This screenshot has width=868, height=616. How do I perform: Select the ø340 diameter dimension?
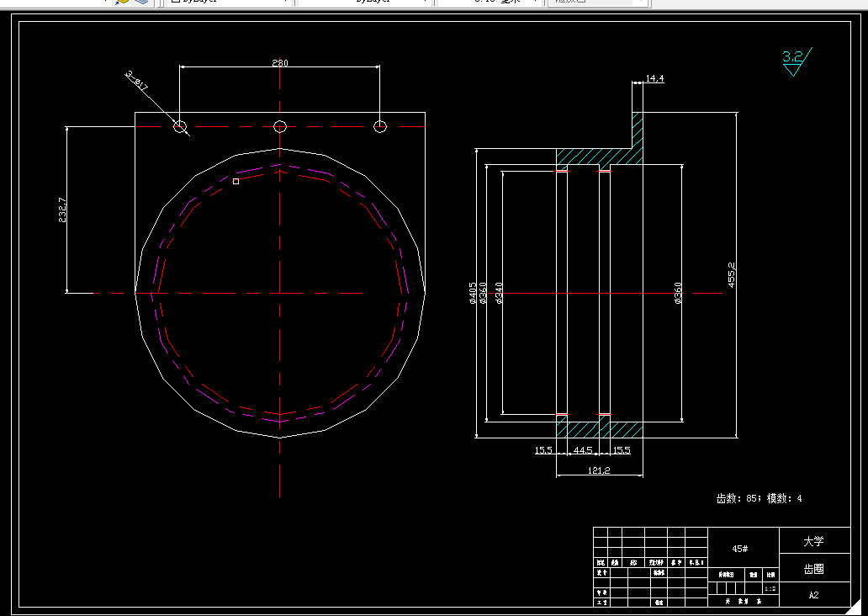tap(499, 293)
